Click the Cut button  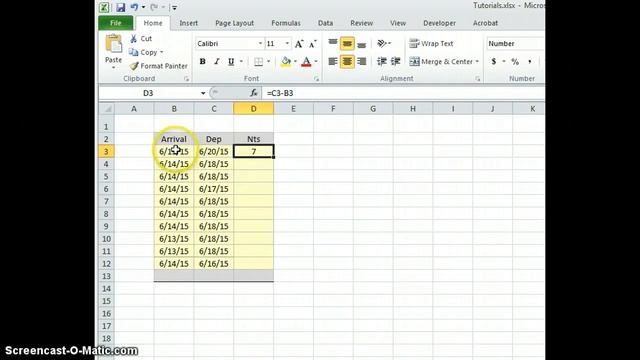(141, 39)
